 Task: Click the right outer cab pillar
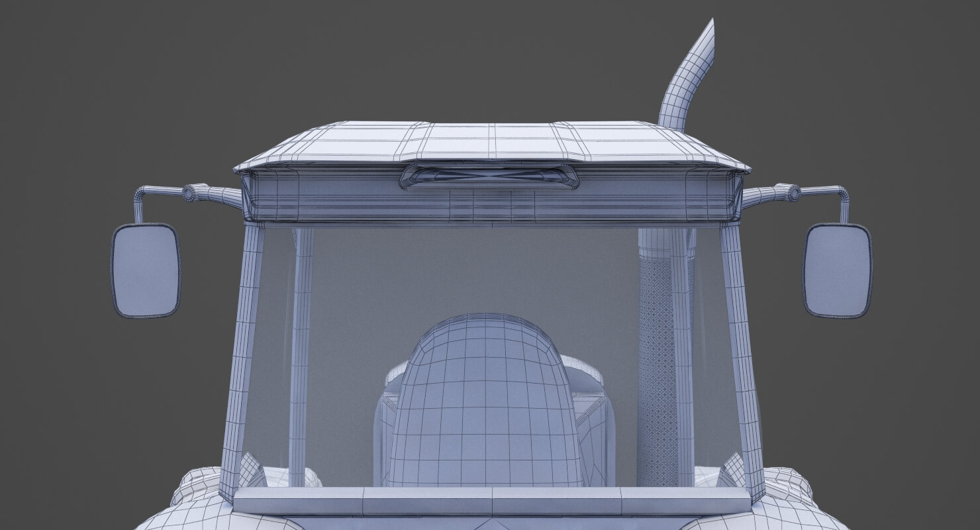point(742,358)
